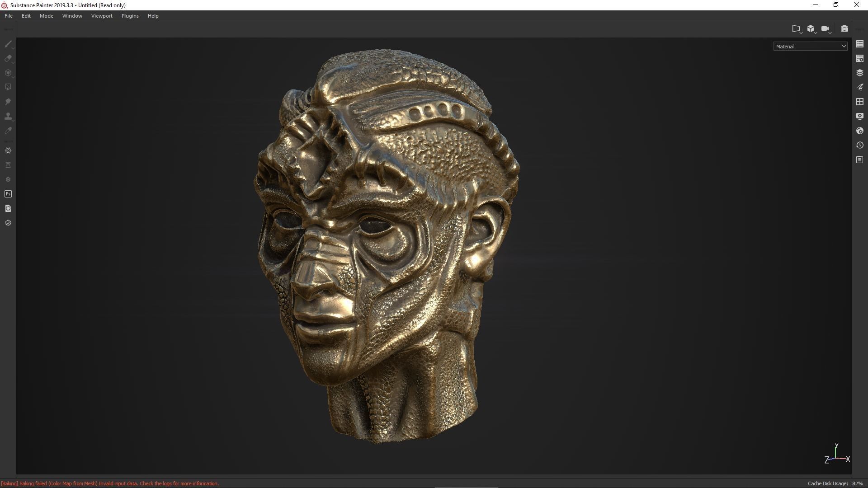868x488 pixels.
Task: Click the 3D head model in viewport
Action: click(x=387, y=246)
